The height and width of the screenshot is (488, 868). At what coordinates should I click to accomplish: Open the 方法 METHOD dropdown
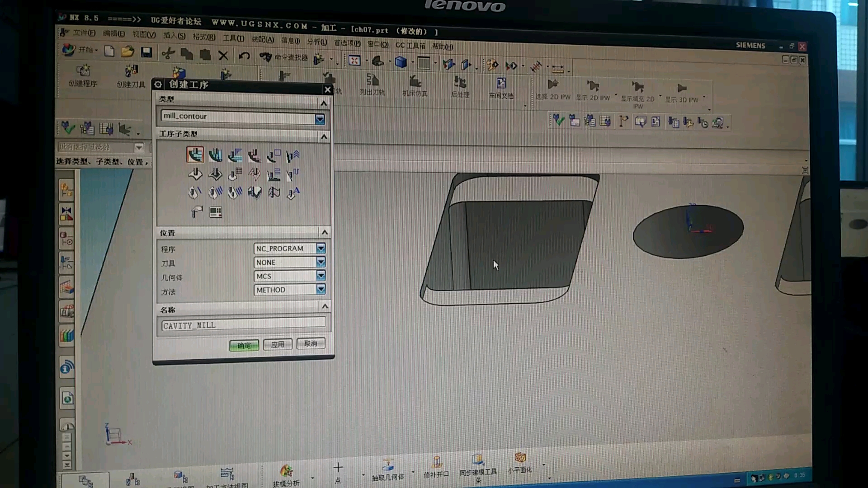tap(321, 289)
